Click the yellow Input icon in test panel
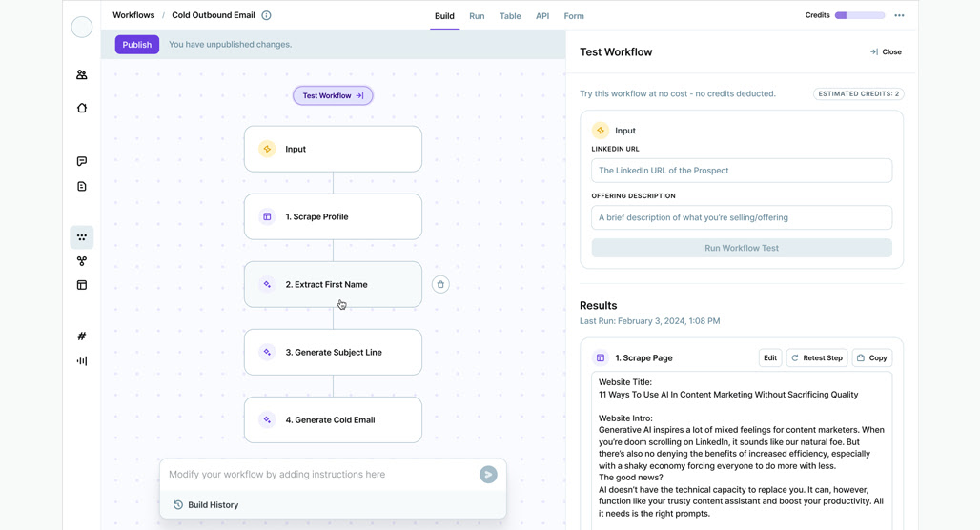The image size is (980, 530). [600, 130]
